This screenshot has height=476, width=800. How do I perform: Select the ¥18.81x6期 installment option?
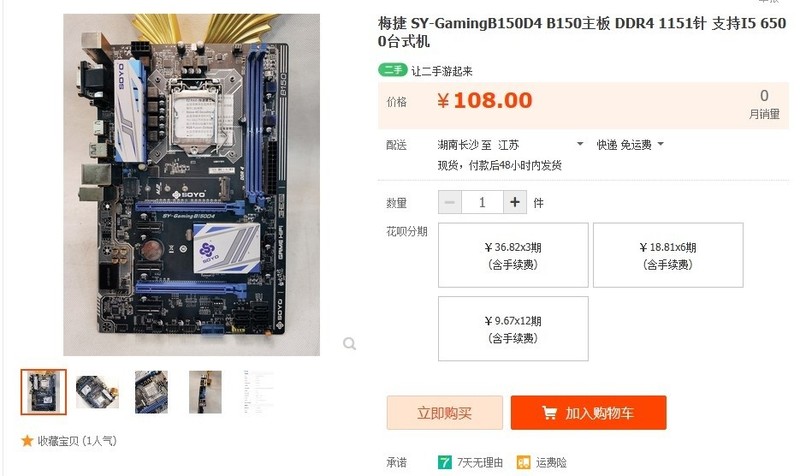[x=668, y=255]
